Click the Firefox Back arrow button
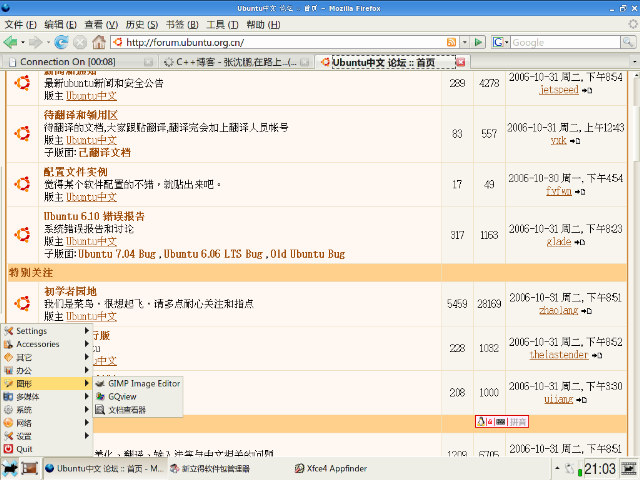 click(x=12, y=42)
